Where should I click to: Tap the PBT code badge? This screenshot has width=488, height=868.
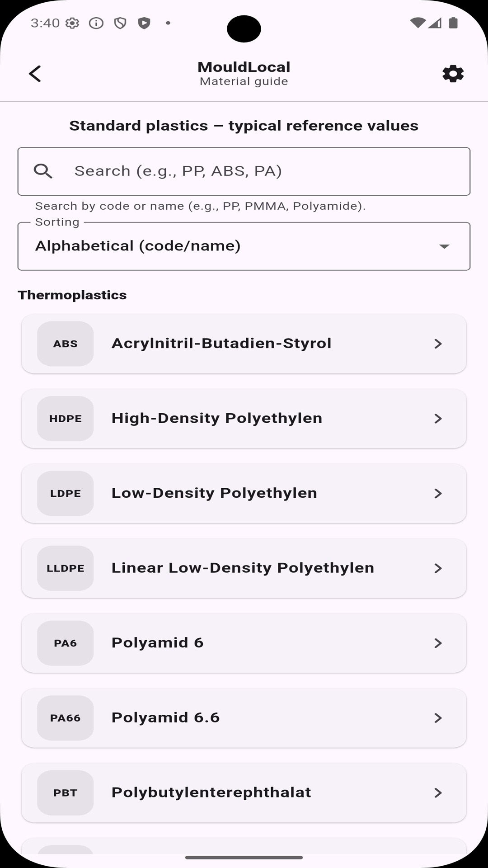coord(66,793)
